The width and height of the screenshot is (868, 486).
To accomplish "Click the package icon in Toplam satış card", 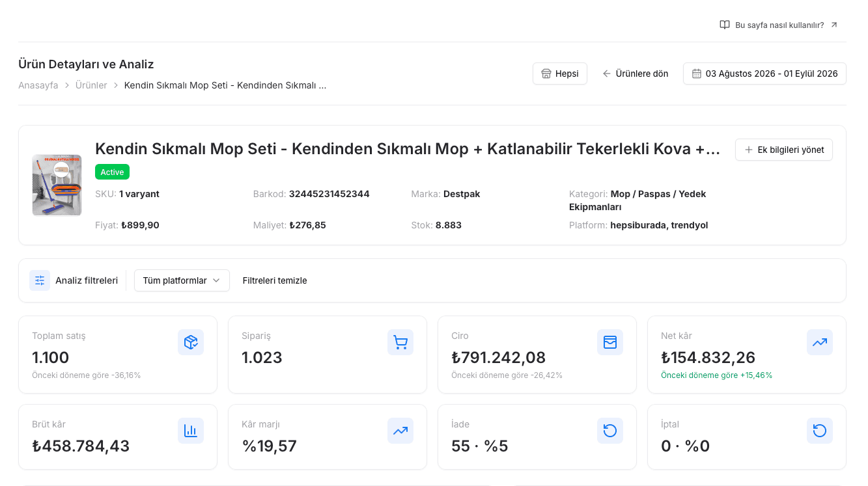I will [191, 342].
